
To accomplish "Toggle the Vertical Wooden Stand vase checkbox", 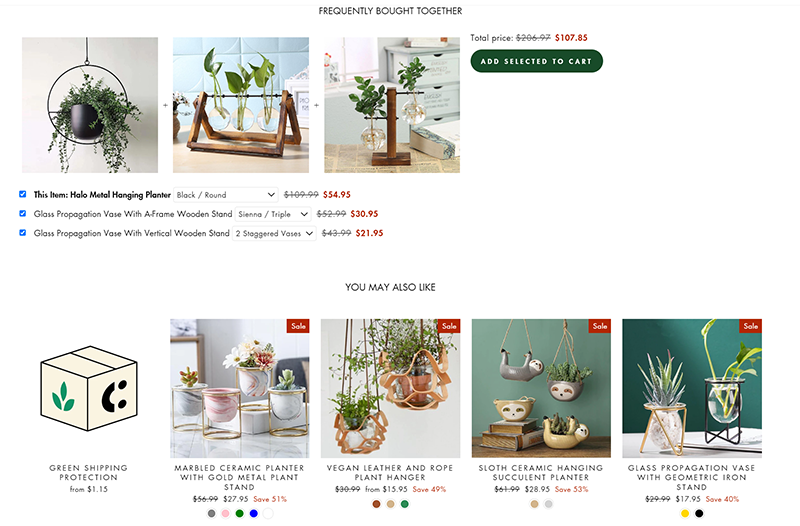I will pyautogui.click(x=22, y=233).
